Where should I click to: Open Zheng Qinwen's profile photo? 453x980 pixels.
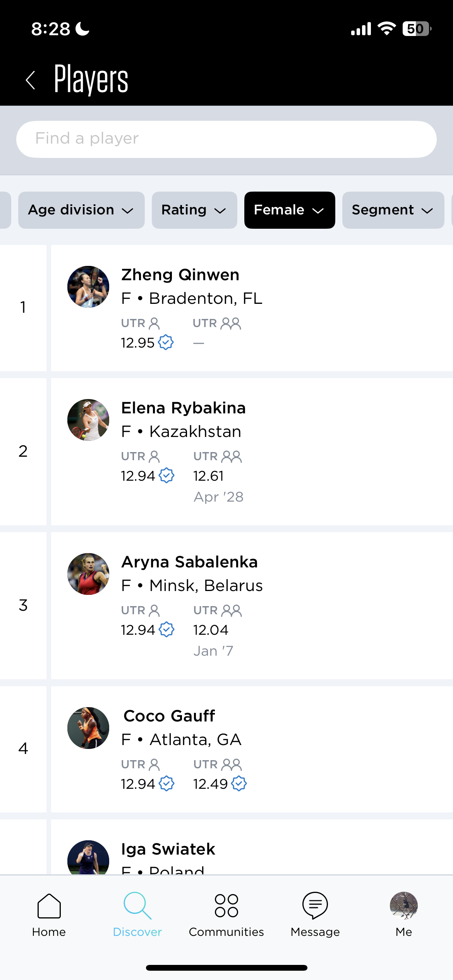[88, 287]
